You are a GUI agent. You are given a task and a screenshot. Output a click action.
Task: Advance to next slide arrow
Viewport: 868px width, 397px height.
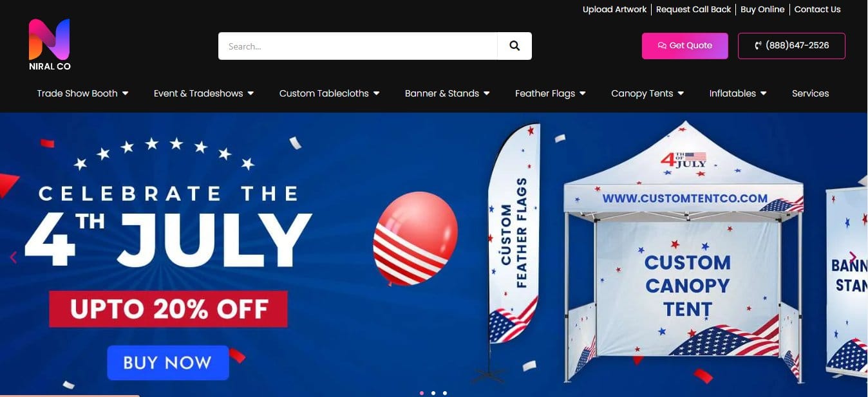(853, 257)
